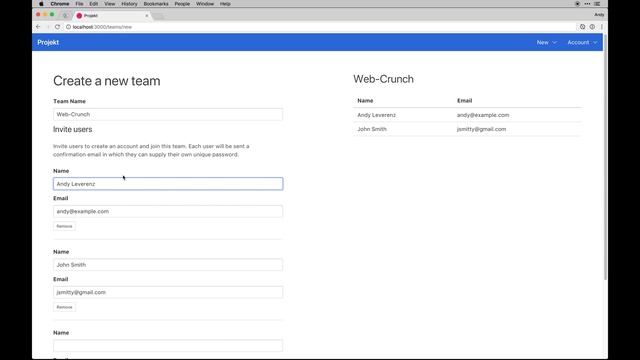Click the Projekt tab favicon
This screenshot has height=360, width=640.
pyautogui.click(x=79, y=16)
